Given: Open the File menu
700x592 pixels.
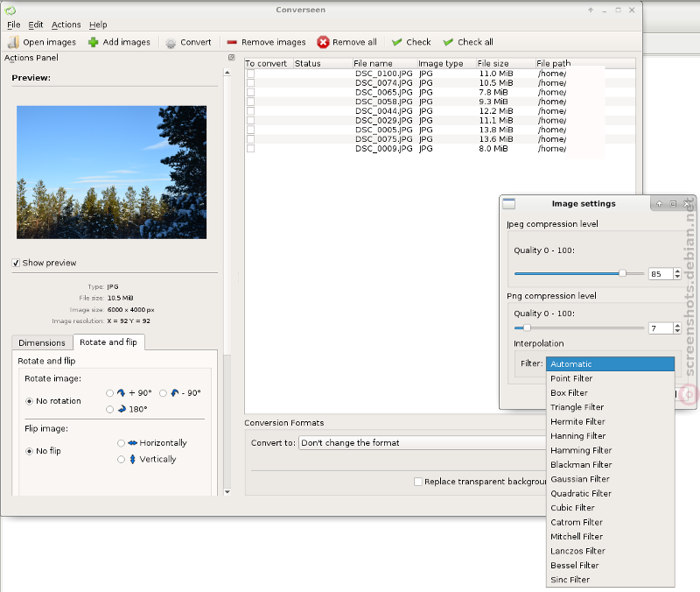Looking at the screenshot, I should [x=13, y=25].
